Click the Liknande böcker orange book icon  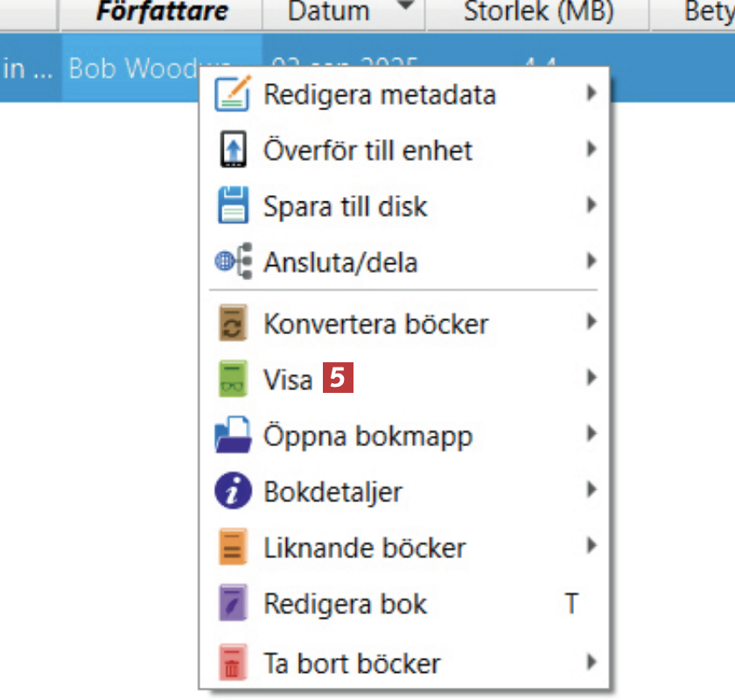(233, 548)
